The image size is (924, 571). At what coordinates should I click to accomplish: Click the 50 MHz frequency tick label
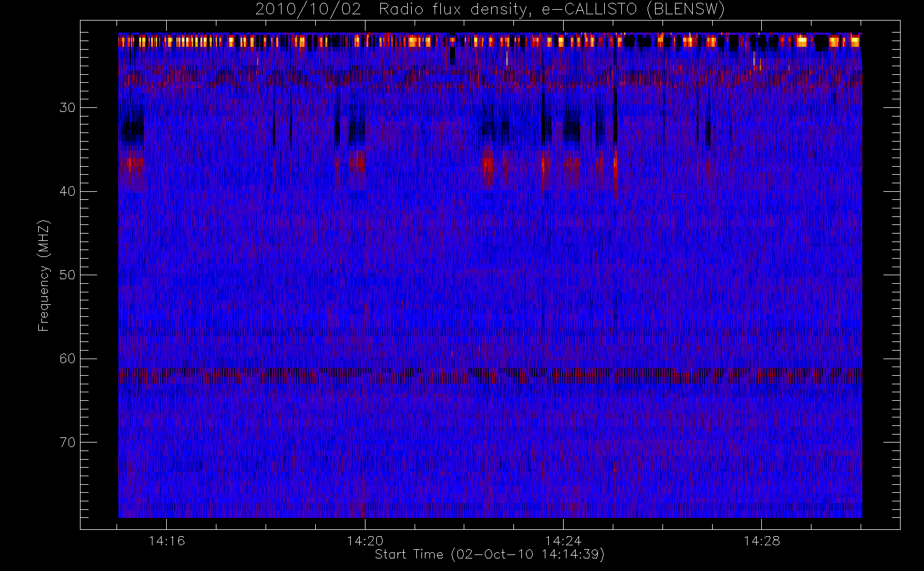point(67,275)
